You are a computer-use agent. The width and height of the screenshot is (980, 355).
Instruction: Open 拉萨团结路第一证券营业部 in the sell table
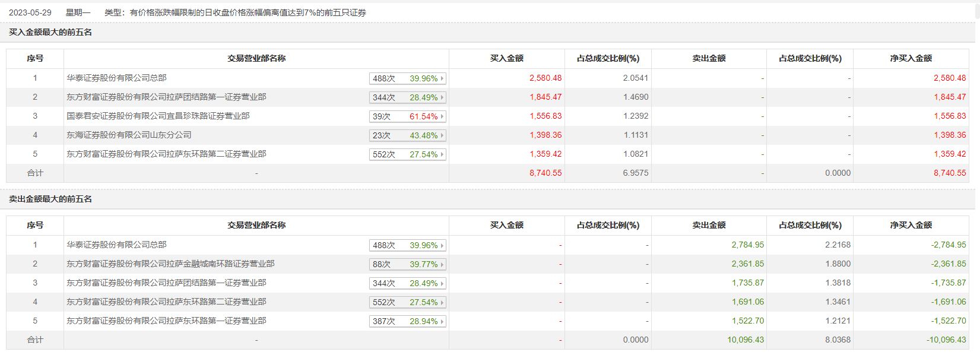point(166,283)
